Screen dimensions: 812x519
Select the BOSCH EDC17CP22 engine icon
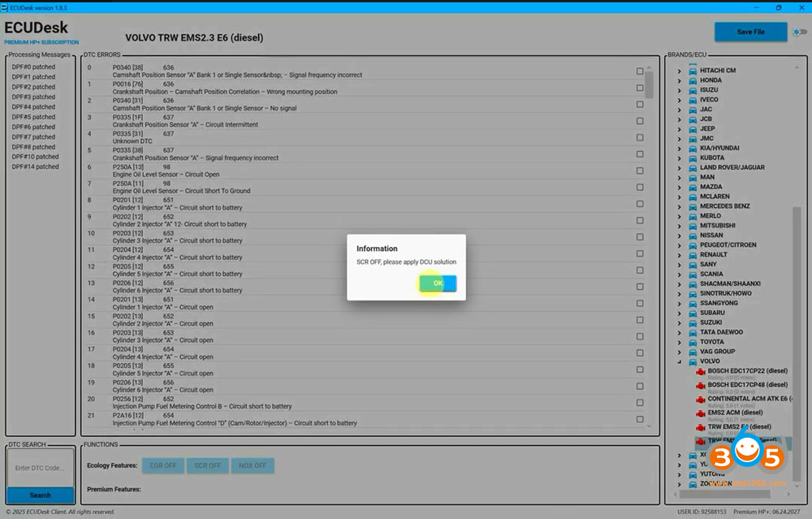click(x=700, y=371)
